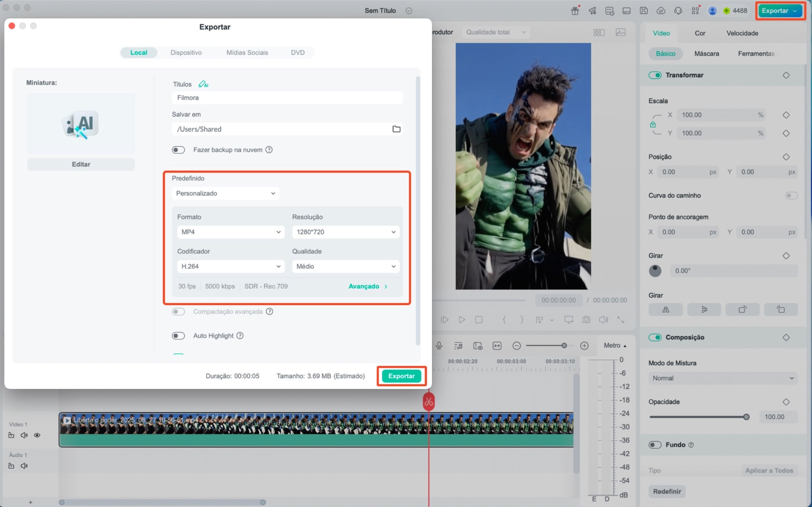Click the stop button in the preview controls
This screenshot has width=812, height=507.
[x=479, y=320]
